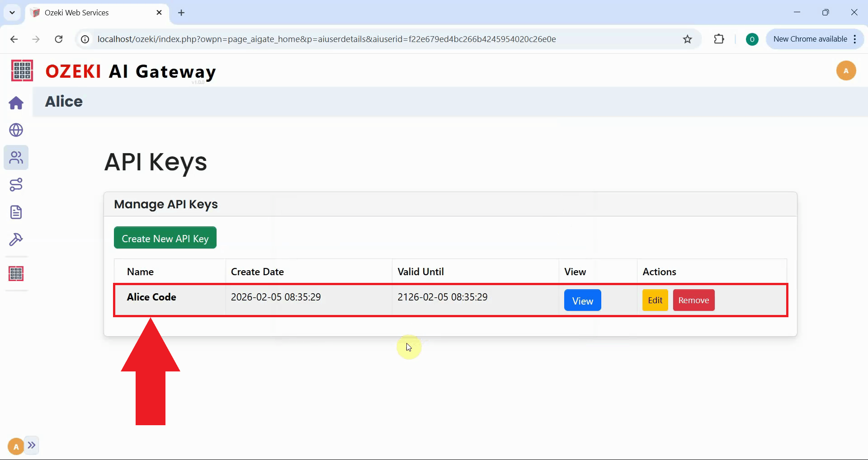Click the Alice avatar at bottom left

coord(15,446)
